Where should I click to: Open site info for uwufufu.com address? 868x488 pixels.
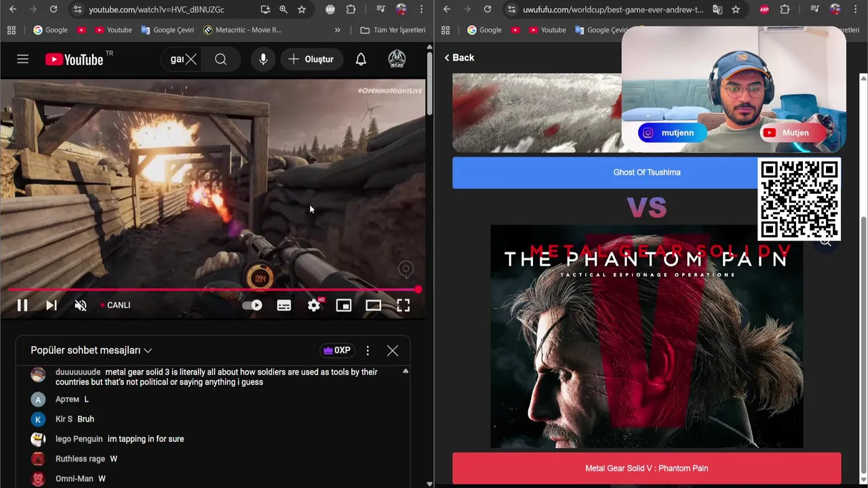click(x=511, y=9)
